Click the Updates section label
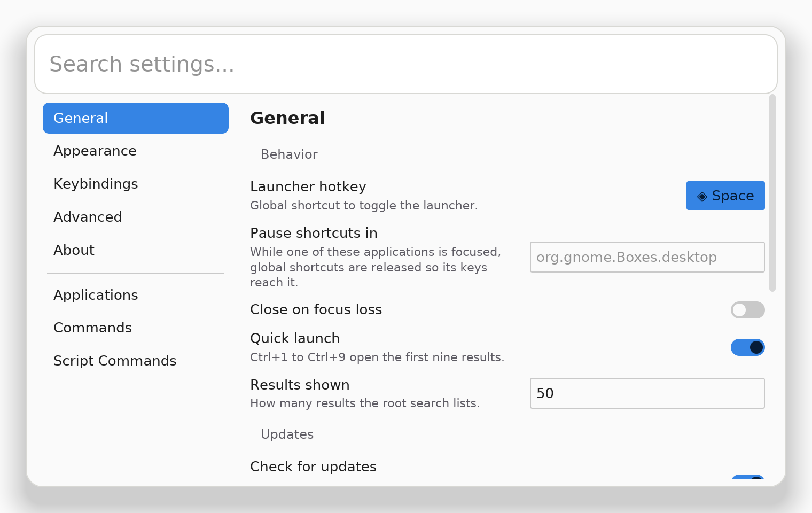The height and width of the screenshot is (513, 812). click(x=287, y=434)
